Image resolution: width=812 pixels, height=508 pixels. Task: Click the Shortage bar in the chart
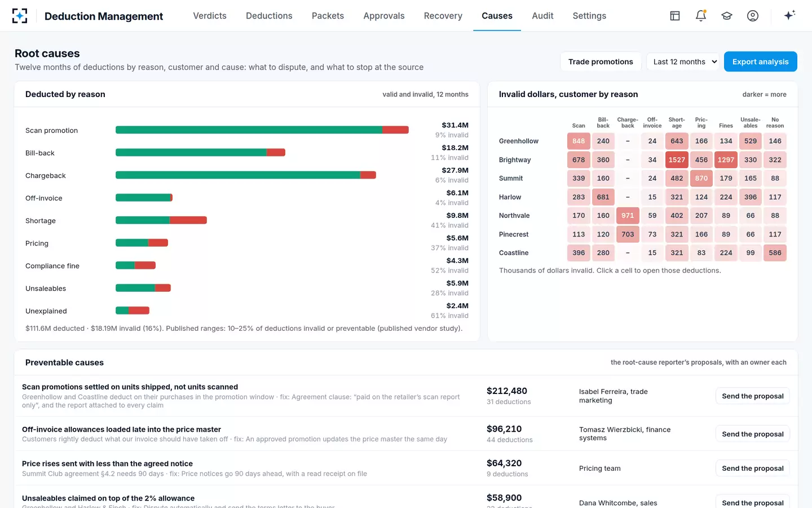pyautogui.click(x=161, y=220)
